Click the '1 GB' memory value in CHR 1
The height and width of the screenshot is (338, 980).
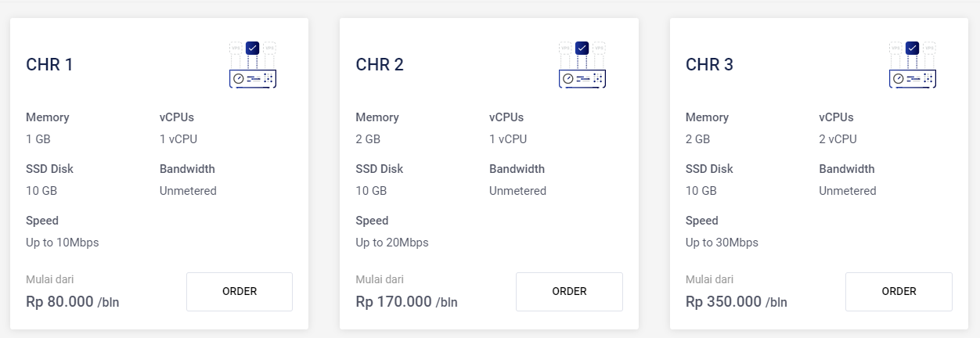(x=38, y=139)
